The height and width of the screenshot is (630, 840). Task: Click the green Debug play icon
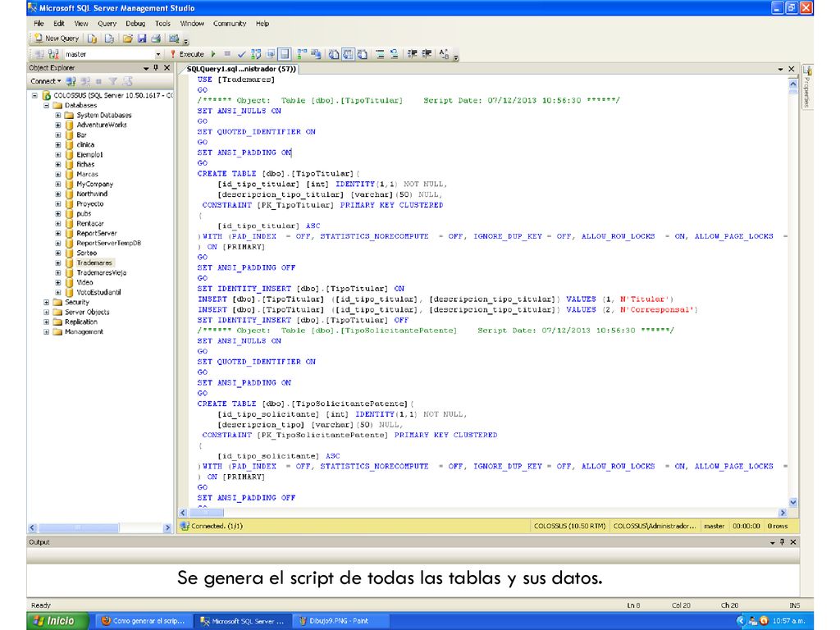pyautogui.click(x=213, y=54)
